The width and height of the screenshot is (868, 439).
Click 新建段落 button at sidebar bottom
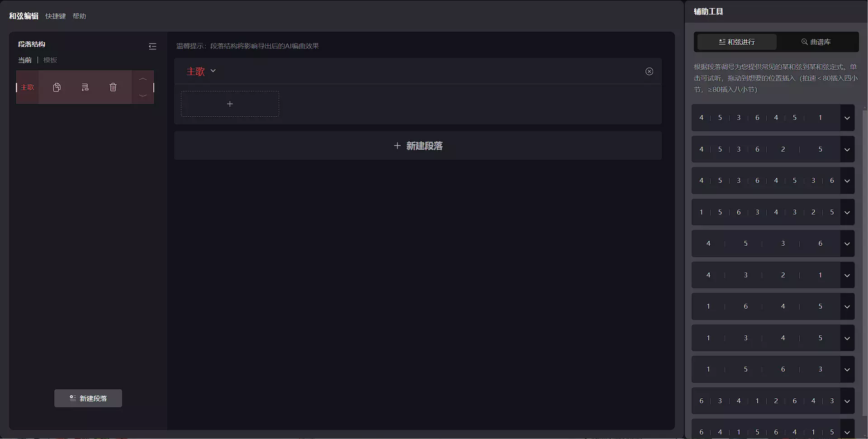[x=88, y=398]
